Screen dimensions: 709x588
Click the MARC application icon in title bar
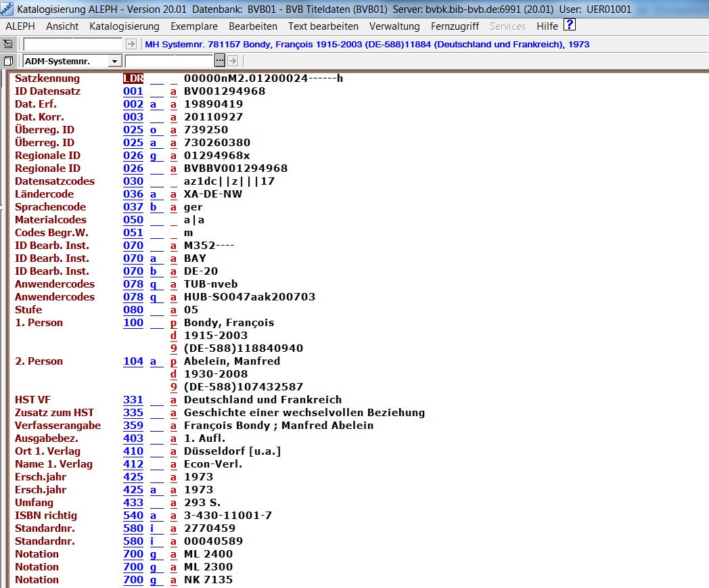click(x=8, y=9)
